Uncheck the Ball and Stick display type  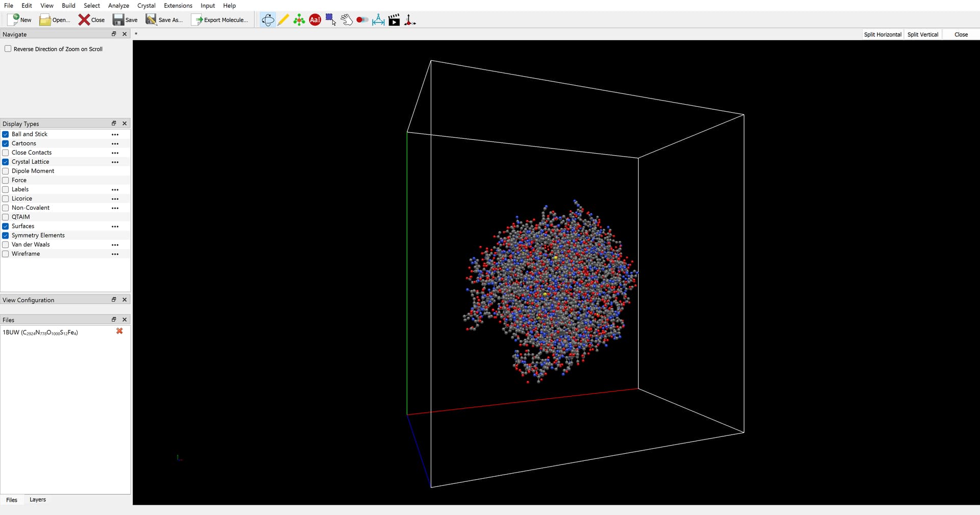point(6,134)
